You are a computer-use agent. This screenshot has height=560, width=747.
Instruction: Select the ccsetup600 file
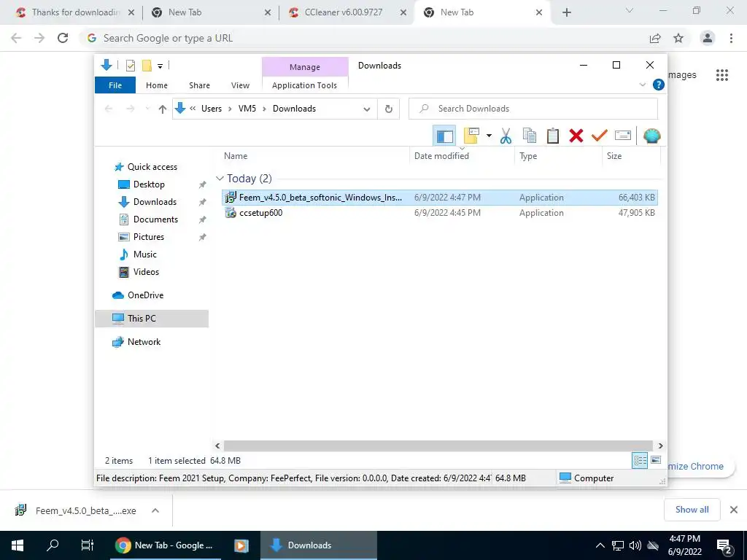[x=440, y=213]
